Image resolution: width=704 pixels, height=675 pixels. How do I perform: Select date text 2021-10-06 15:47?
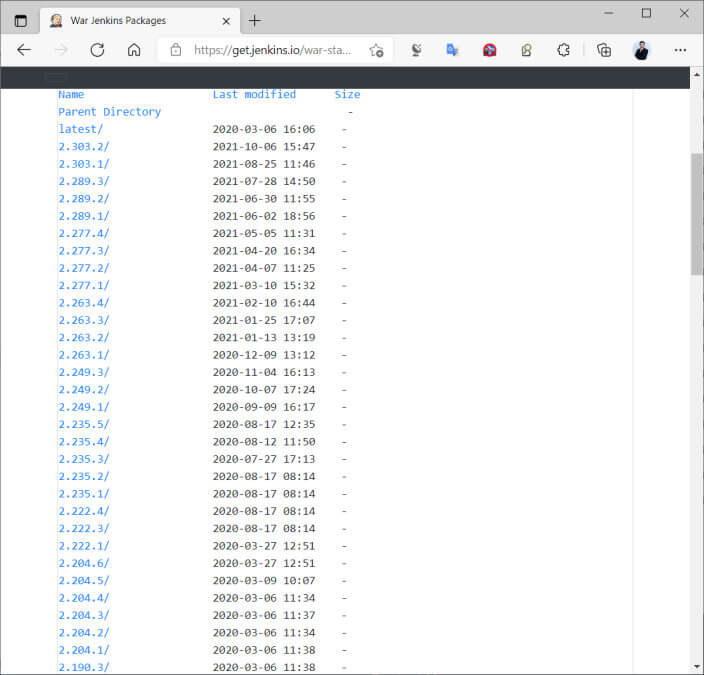[264, 147]
